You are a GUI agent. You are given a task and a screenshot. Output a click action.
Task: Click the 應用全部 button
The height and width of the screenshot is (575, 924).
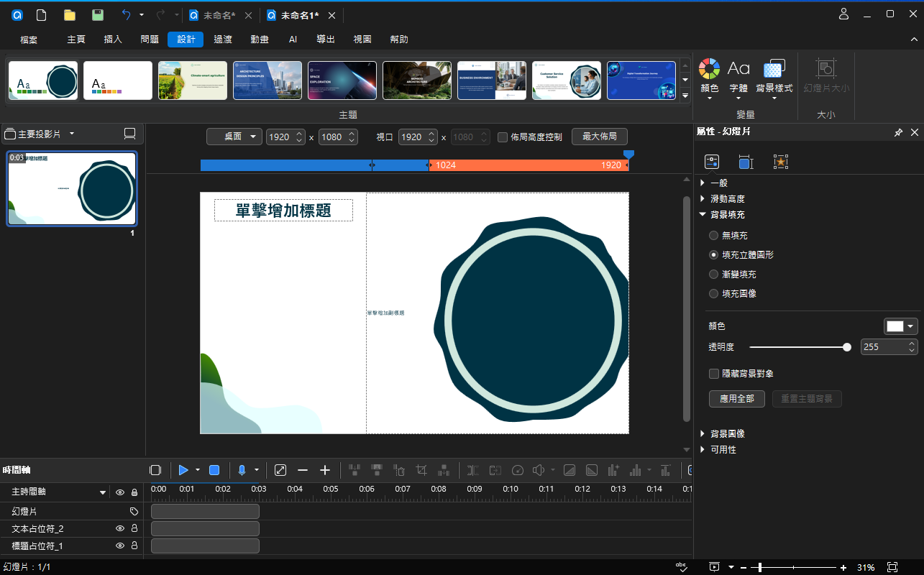tap(737, 398)
